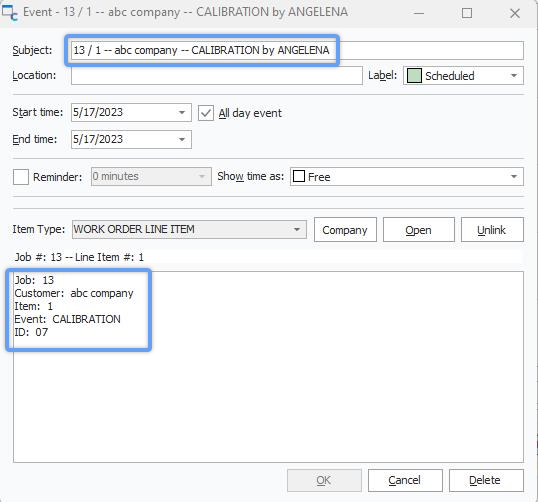
Task: Click the 'Job: 13' line in notes
Action: [x=34, y=280]
